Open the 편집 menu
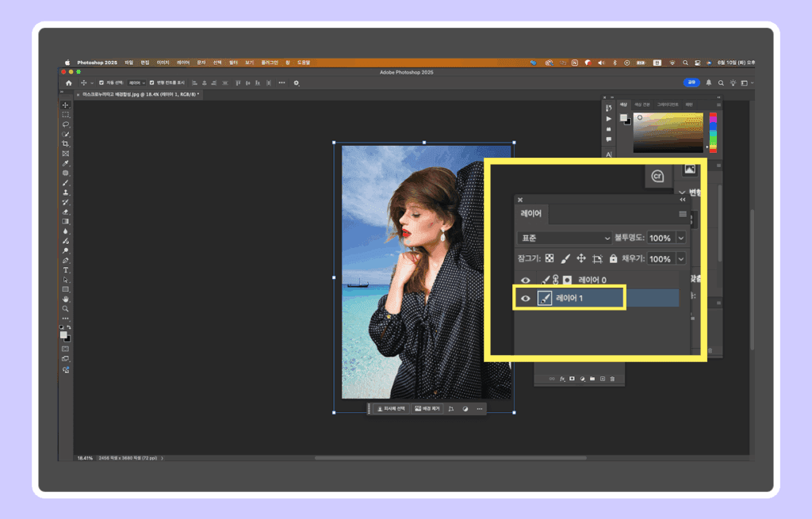 coord(145,63)
